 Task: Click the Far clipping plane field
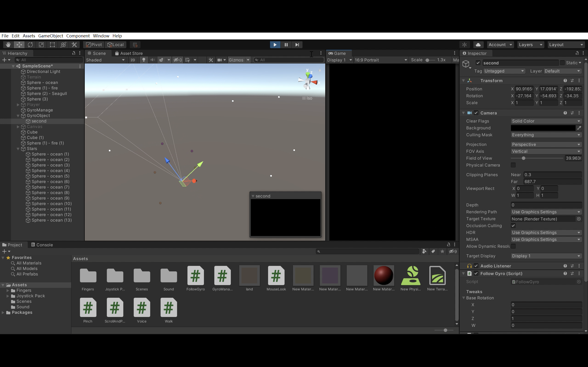coord(552,182)
